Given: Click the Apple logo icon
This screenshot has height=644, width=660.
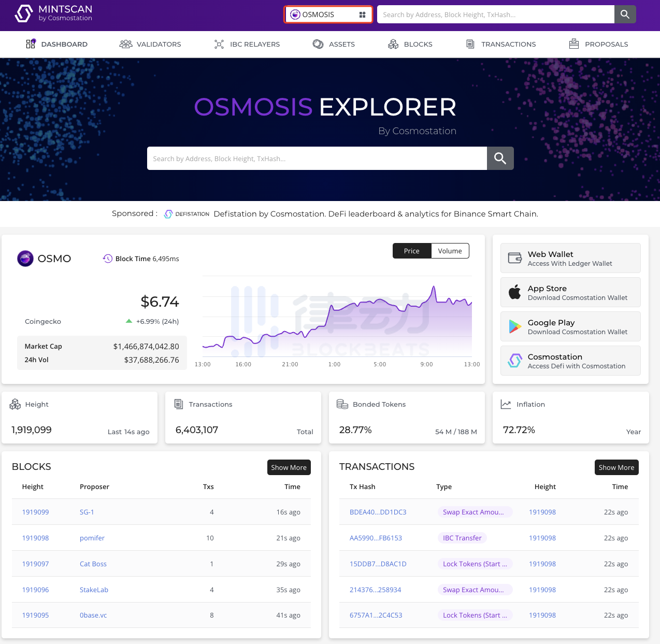Looking at the screenshot, I should [515, 292].
